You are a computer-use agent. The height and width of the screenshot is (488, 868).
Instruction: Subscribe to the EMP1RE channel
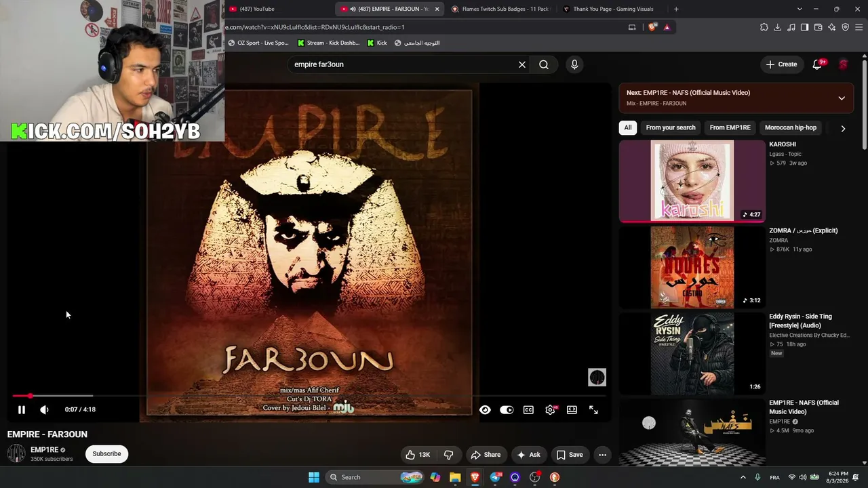point(106,453)
